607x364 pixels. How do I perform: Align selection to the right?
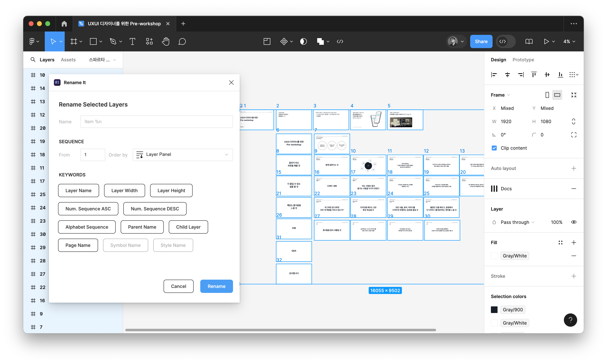pyautogui.click(x=521, y=75)
